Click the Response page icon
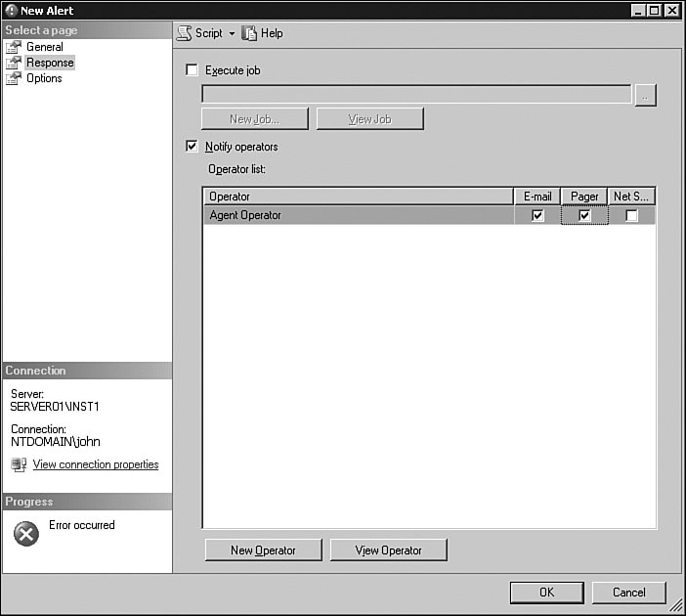 14,63
